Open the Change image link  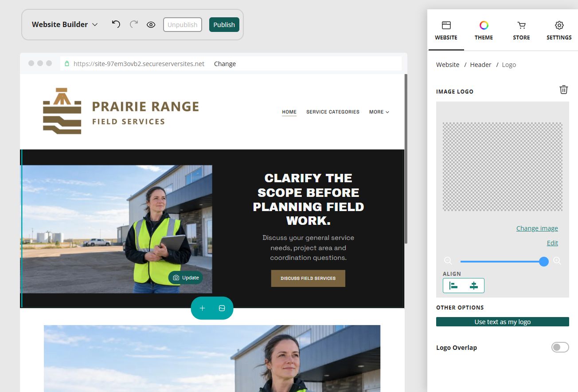537,228
